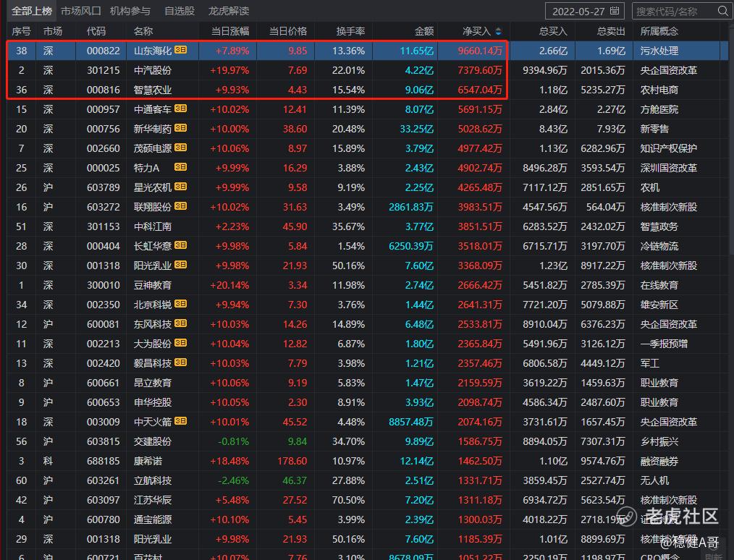Click stock code 301153

point(103,227)
